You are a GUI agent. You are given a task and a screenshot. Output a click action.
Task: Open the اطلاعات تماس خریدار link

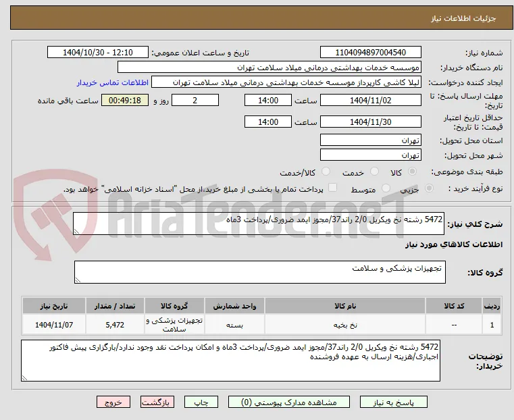113,82
